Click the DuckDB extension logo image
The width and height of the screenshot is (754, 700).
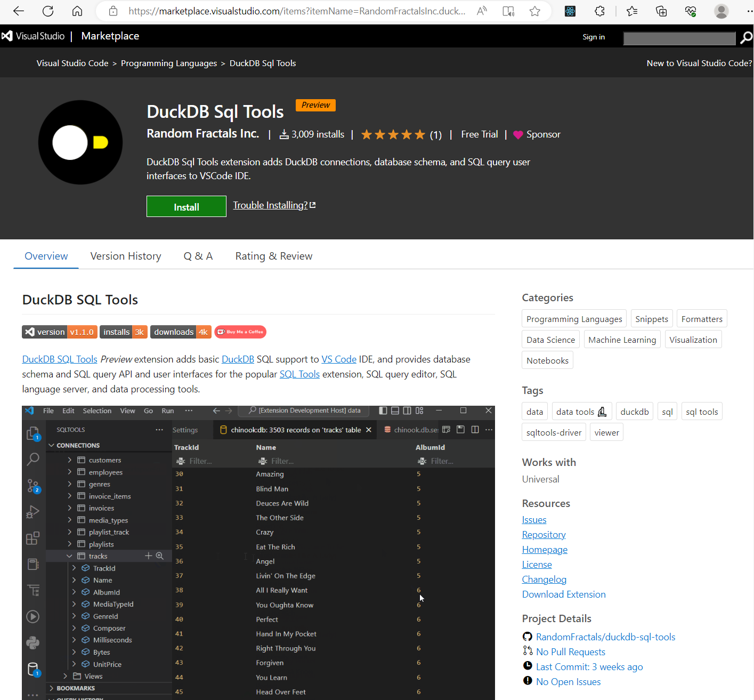80,142
